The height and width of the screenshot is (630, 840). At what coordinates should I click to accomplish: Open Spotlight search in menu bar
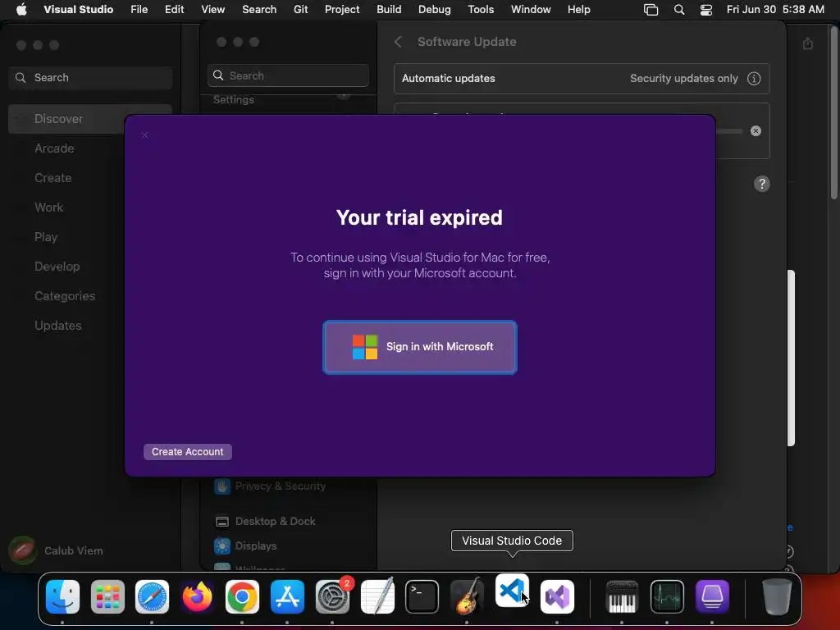point(678,10)
